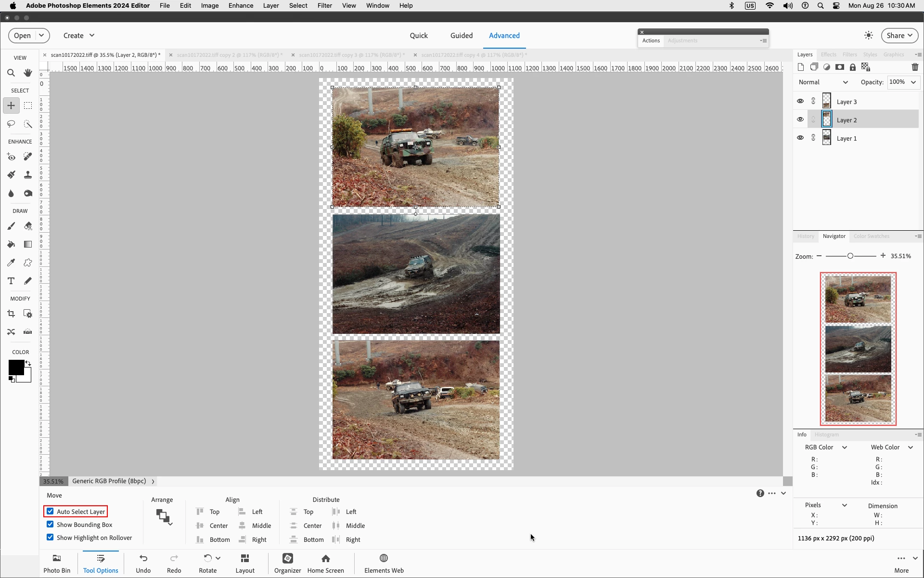Activate the Crop tool
Screen dimensions: 924x578
click(x=11, y=314)
